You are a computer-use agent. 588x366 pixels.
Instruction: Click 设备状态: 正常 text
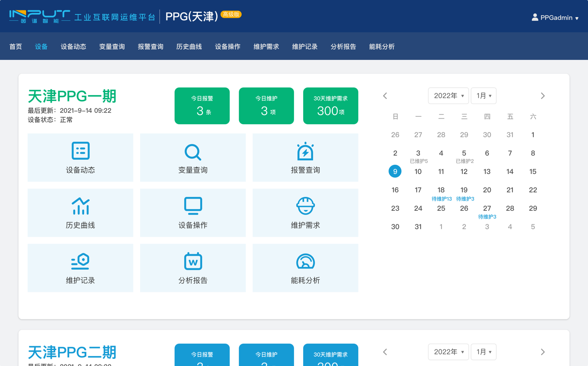click(50, 120)
